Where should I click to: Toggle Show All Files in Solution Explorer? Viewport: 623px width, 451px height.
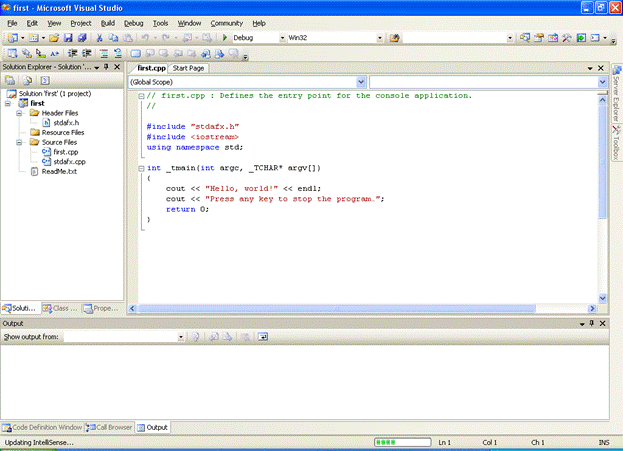pos(27,81)
